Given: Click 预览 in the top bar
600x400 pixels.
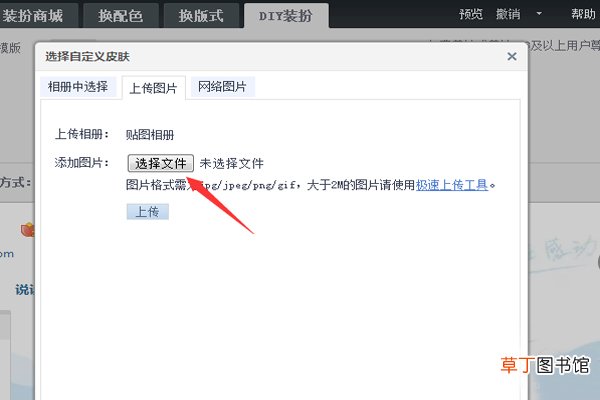Looking at the screenshot, I should (471, 15).
